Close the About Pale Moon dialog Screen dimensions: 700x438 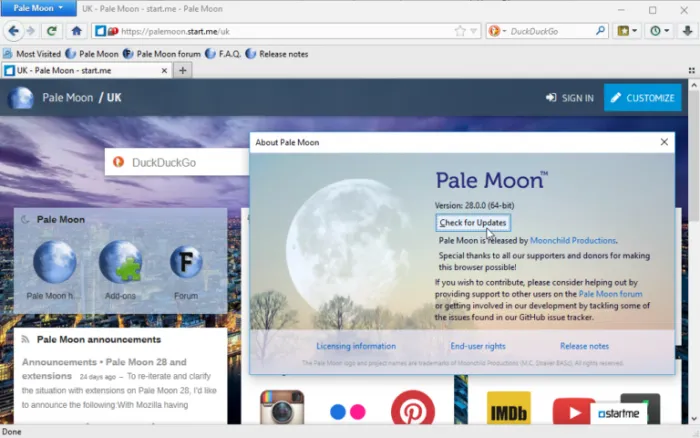click(x=664, y=142)
